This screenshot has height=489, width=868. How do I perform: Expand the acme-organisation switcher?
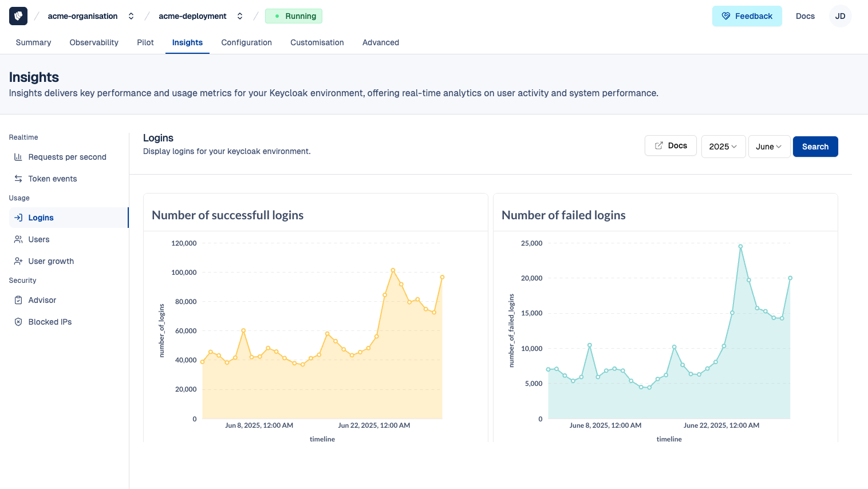[131, 16]
